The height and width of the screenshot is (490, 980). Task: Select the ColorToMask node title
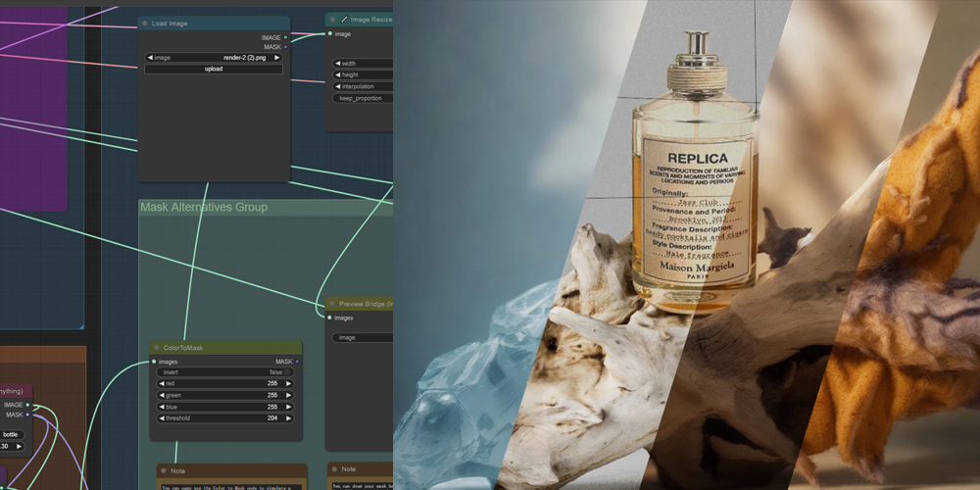[183, 348]
